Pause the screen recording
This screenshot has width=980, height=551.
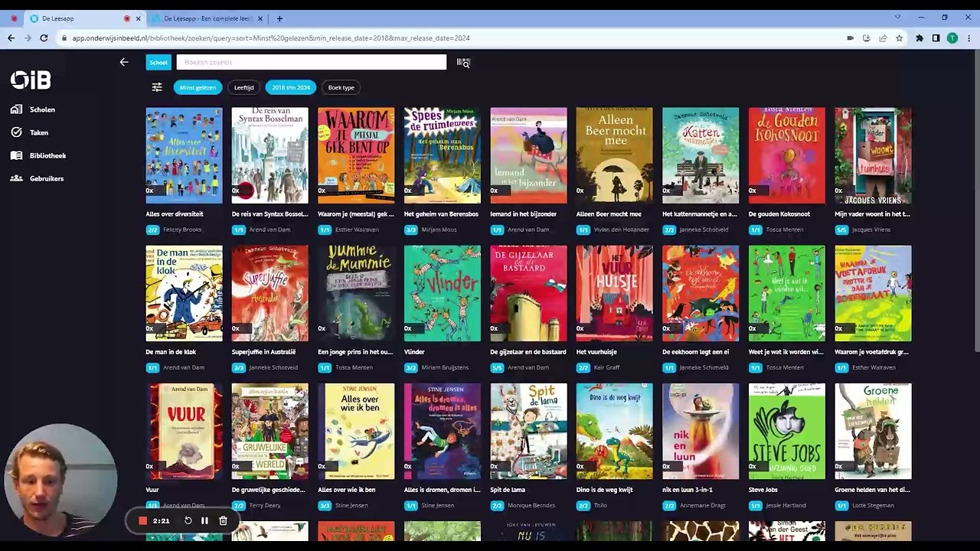tap(204, 521)
